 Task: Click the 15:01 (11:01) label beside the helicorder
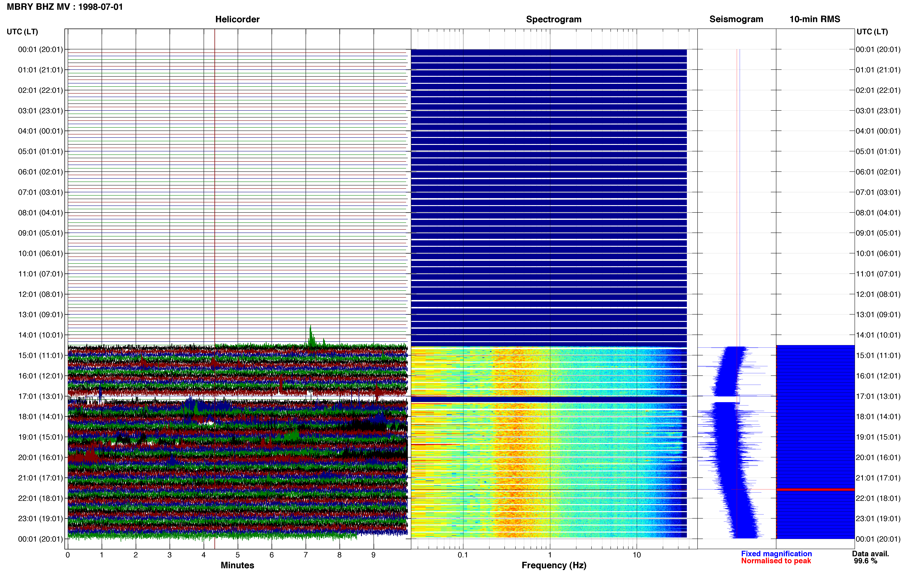click(41, 356)
